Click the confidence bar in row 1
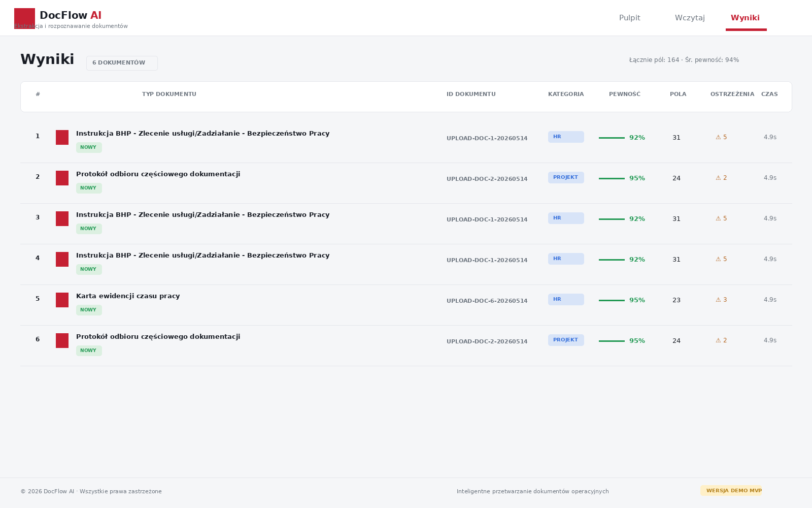The height and width of the screenshot is (508, 812). coord(612,138)
